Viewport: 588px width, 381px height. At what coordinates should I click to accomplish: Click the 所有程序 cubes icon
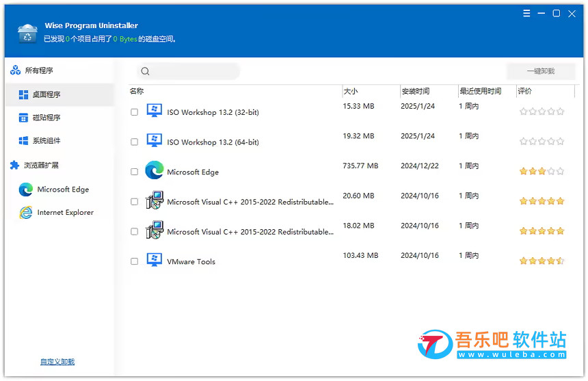pyautogui.click(x=15, y=70)
